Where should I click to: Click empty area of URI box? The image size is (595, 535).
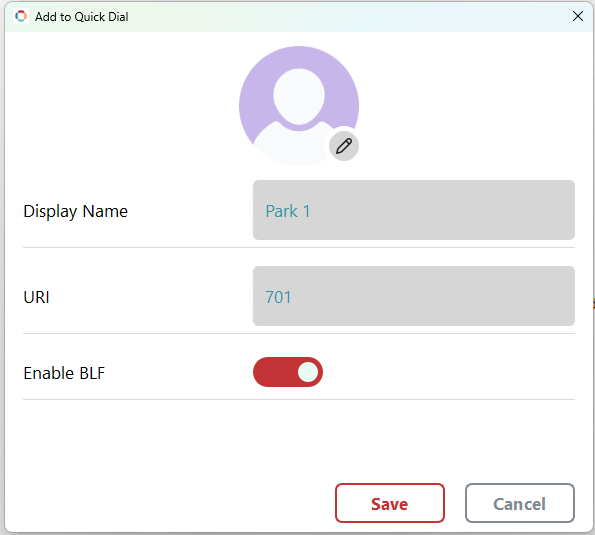click(x=433, y=296)
